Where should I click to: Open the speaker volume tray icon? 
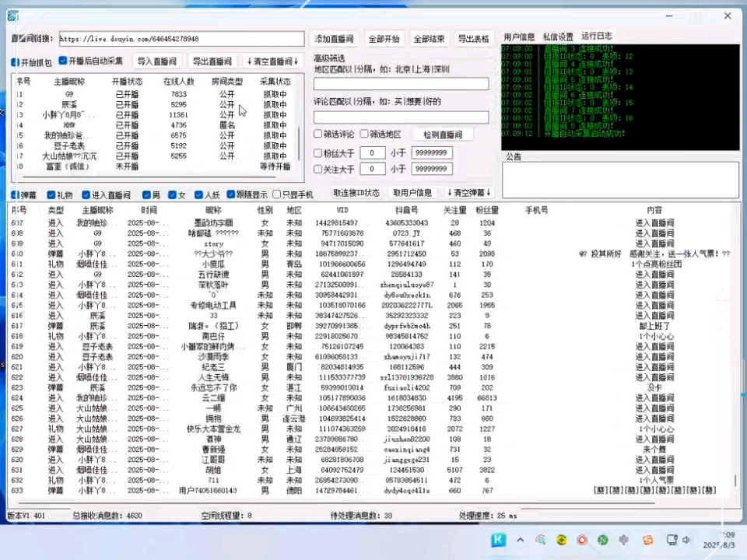pos(686,540)
